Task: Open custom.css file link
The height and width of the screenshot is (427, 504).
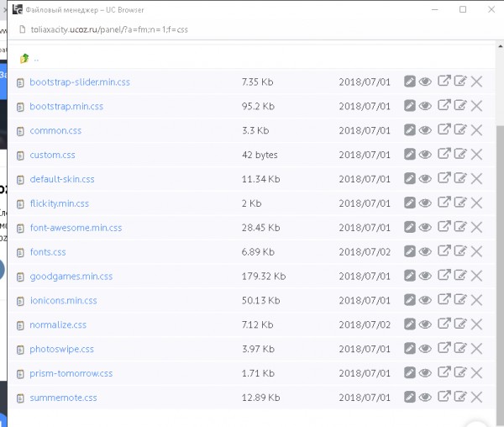Action: pyautogui.click(x=52, y=155)
